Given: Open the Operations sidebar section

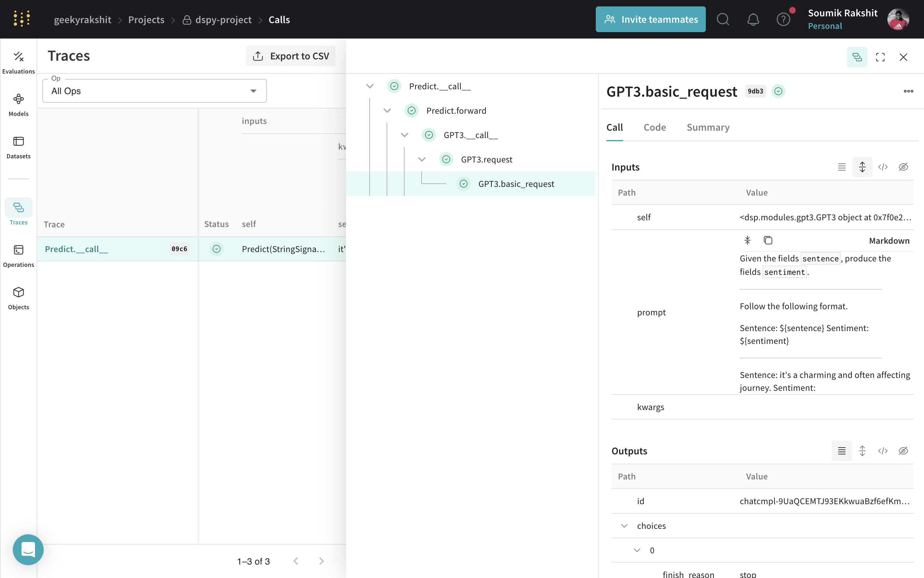Looking at the screenshot, I should point(18,256).
